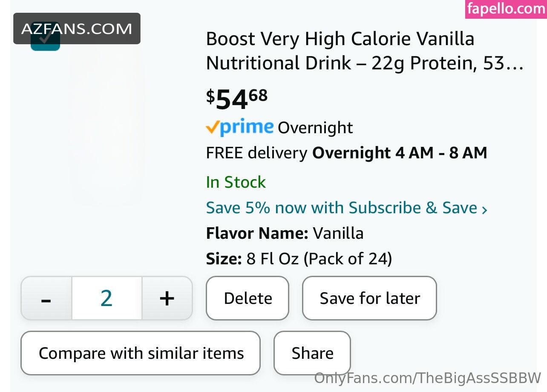The image size is (547, 392).
Task: Click the $54.68 price
Action: click(237, 99)
